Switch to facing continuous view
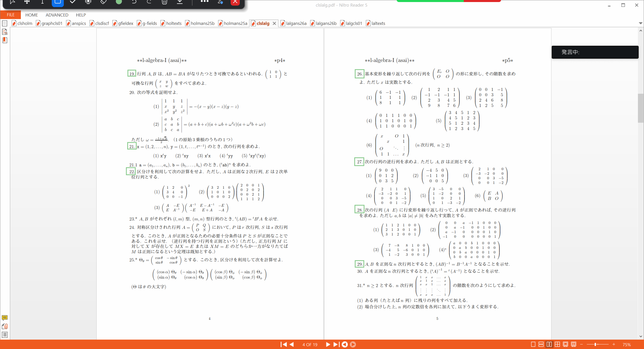644x349 pixels. [x=557, y=344]
